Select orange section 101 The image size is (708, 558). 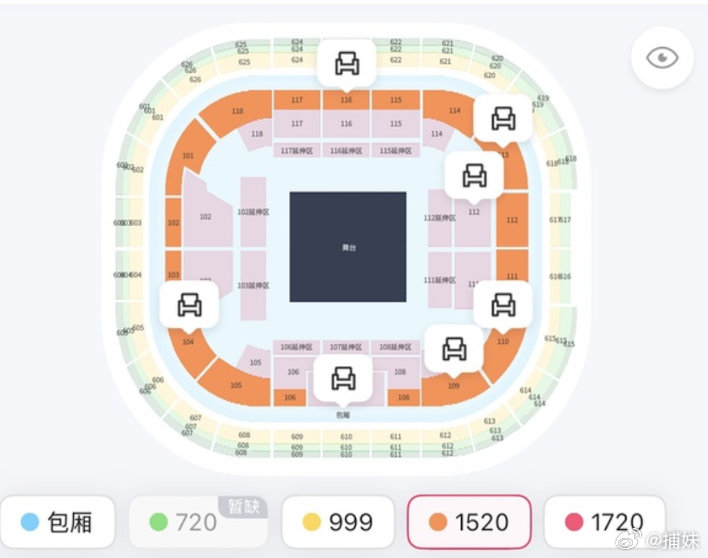tap(187, 156)
